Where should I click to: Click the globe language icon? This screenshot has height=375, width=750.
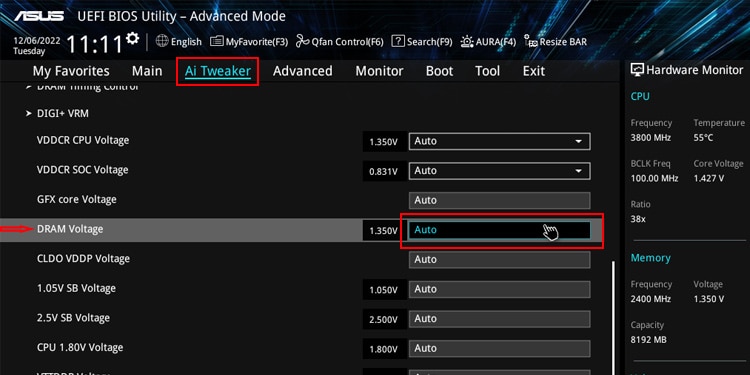(162, 41)
